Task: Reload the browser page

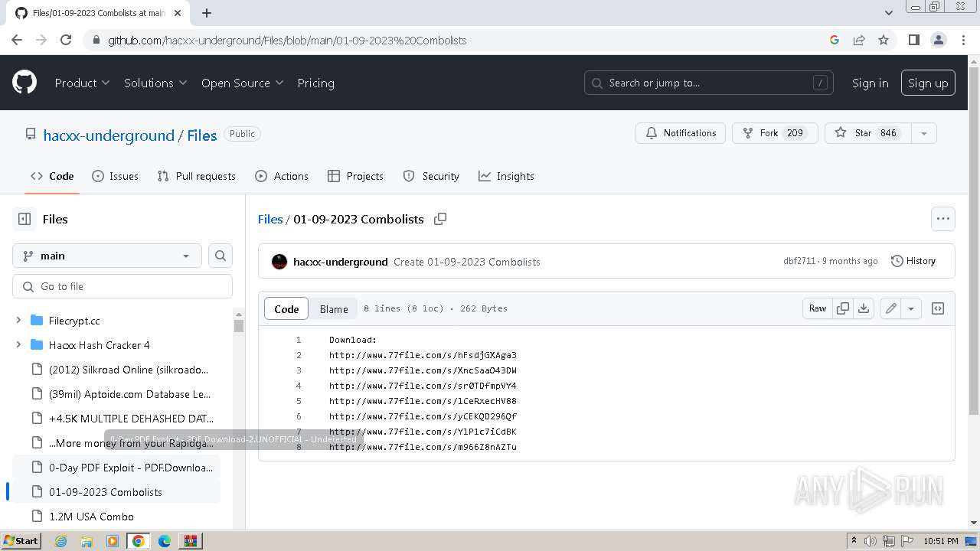Action: (x=66, y=40)
